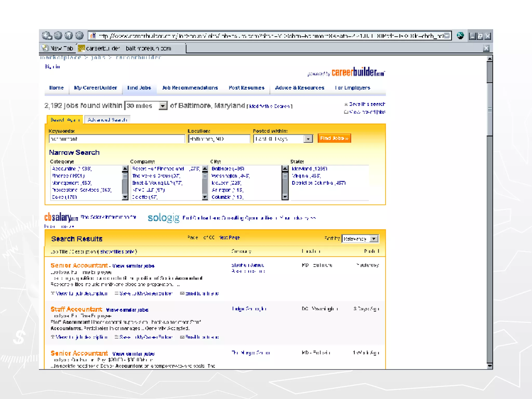This screenshot has height=399, width=532.
Task: Open the first Senior Accountant job listing
Action: click(x=79, y=265)
